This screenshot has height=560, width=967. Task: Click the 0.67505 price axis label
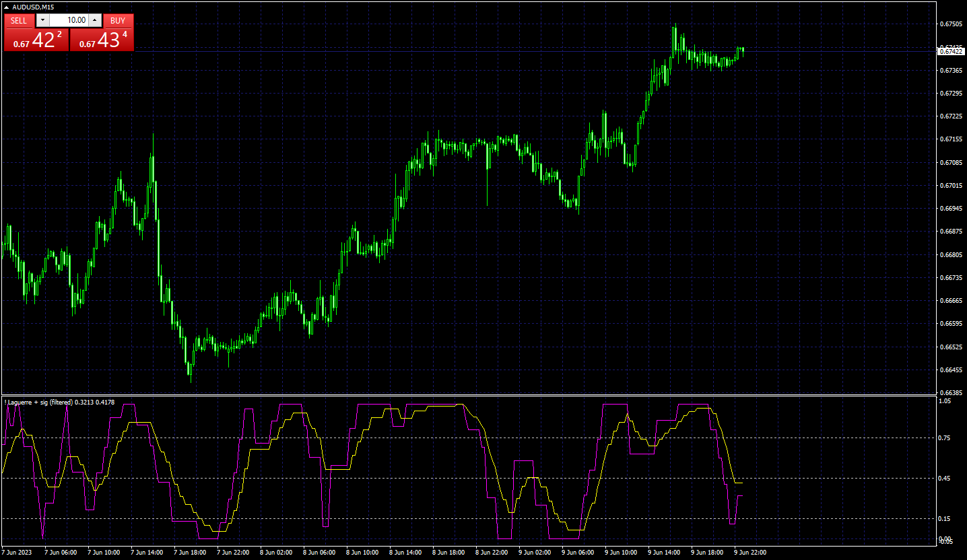click(950, 24)
